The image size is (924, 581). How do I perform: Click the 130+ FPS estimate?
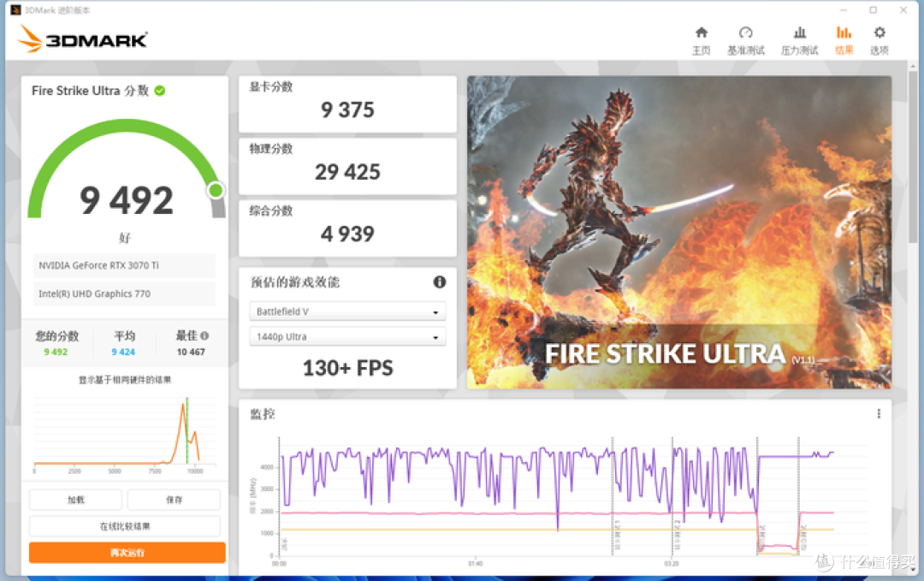click(x=347, y=368)
